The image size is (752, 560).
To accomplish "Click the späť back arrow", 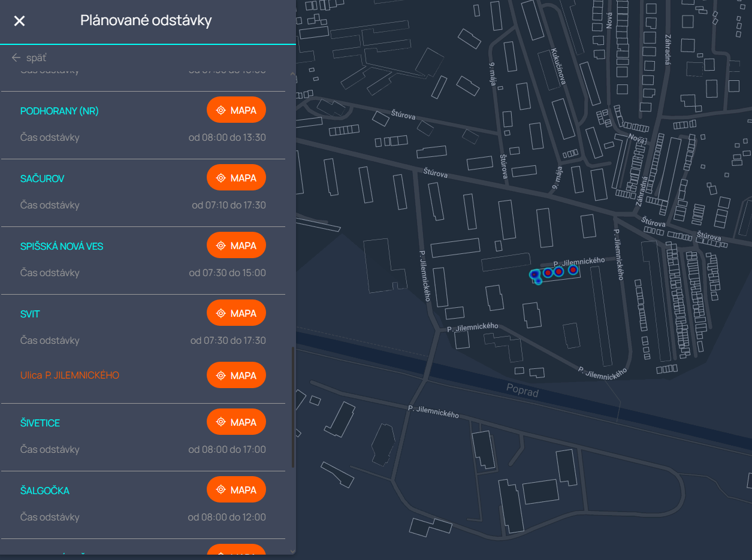I will [x=16, y=57].
